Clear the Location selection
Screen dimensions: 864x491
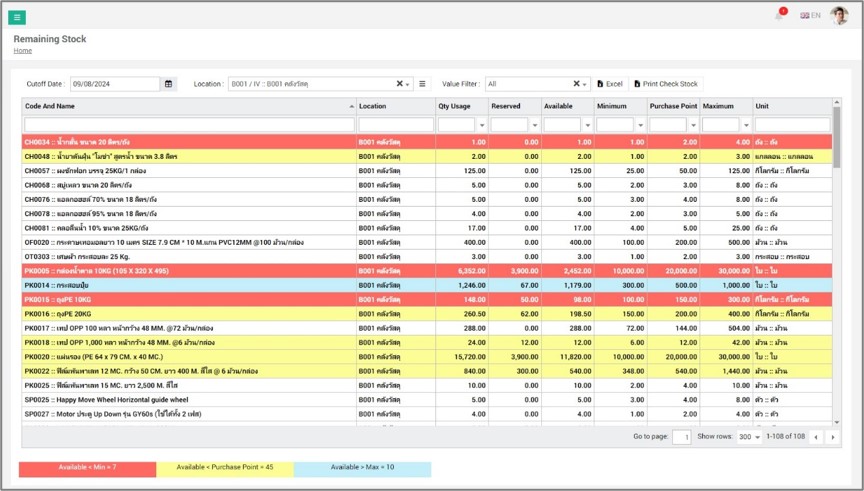pyautogui.click(x=399, y=84)
